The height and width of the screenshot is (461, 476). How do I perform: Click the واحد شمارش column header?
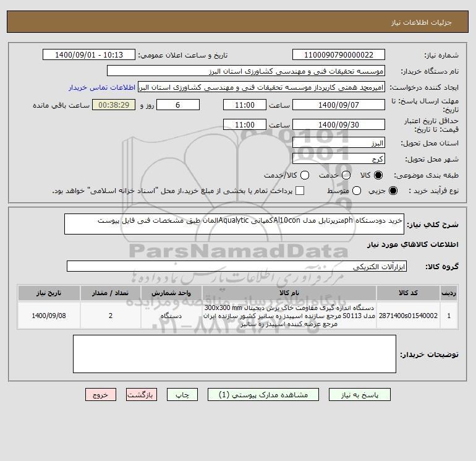coord(171,293)
